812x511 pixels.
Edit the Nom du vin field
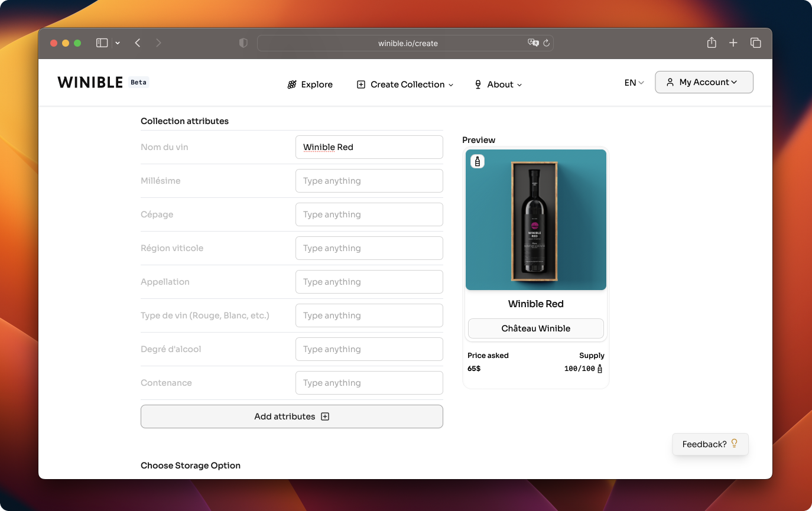coord(369,147)
